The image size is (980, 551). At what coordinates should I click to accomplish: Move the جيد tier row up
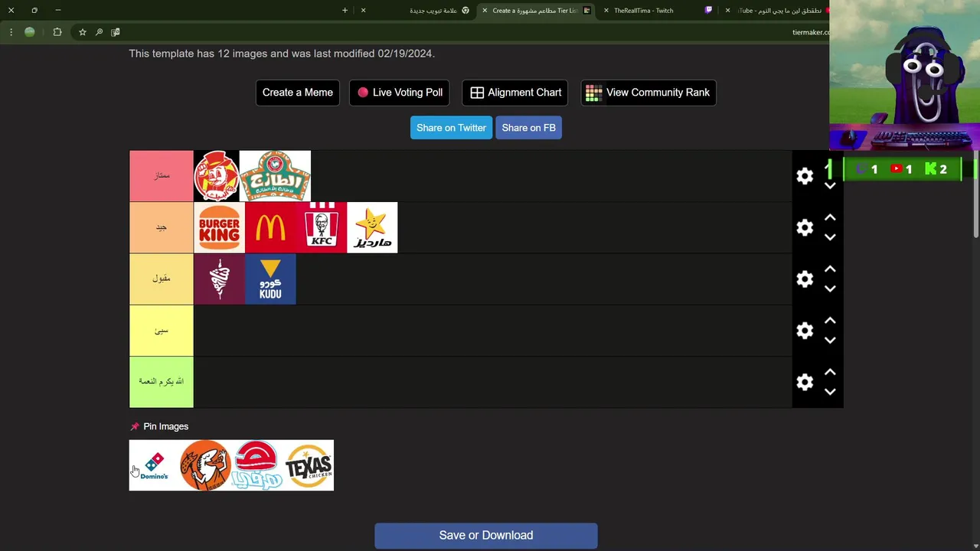click(830, 217)
